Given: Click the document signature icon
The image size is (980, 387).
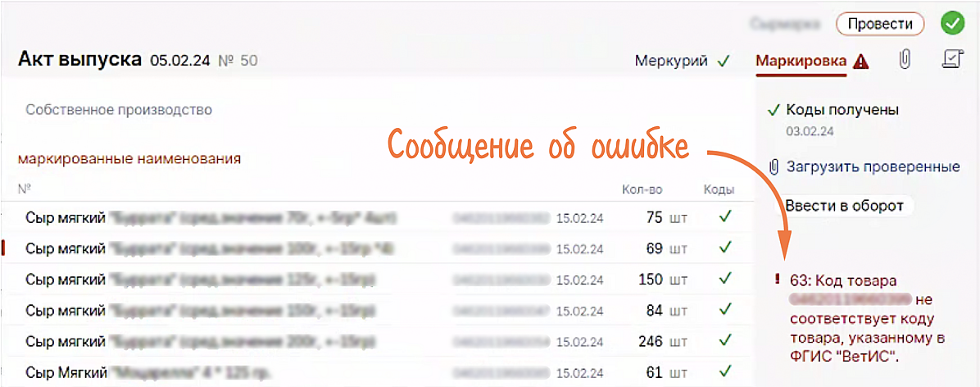Looking at the screenshot, I should tap(951, 60).
